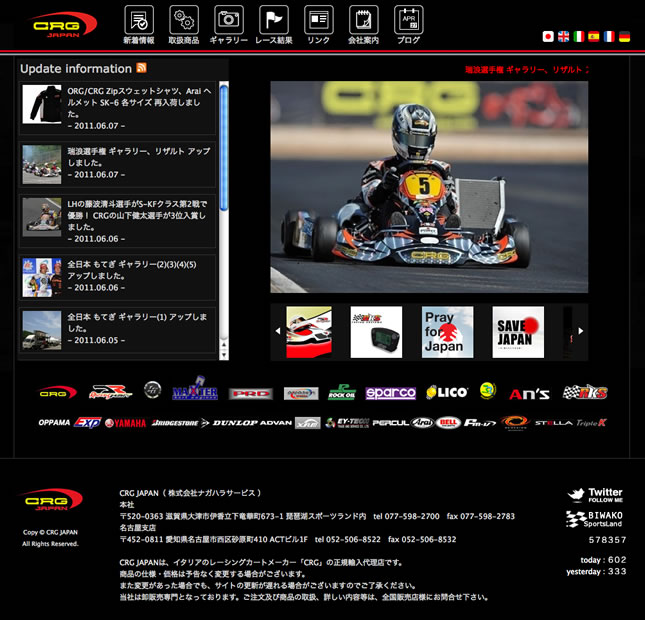Select the kart helmet illustration carousel thumbnail
645x620 pixels.
[x=309, y=332]
